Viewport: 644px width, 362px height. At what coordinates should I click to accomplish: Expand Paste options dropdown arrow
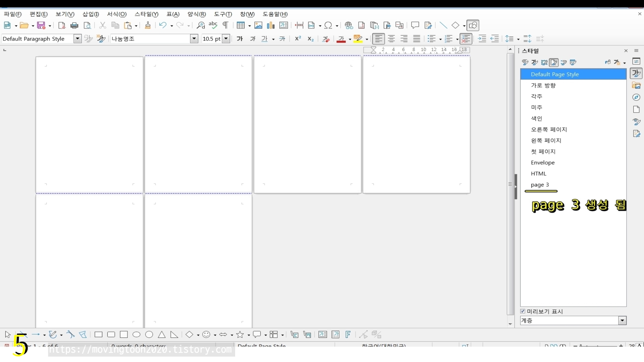[x=136, y=26]
